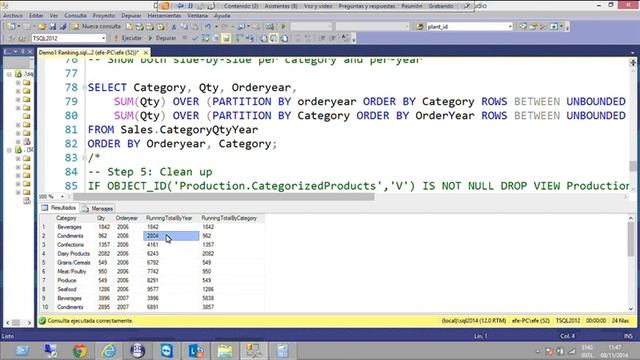Open Asistentes in meeting toolbar
The width and height of the screenshot is (640, 360).
(281, 6)
